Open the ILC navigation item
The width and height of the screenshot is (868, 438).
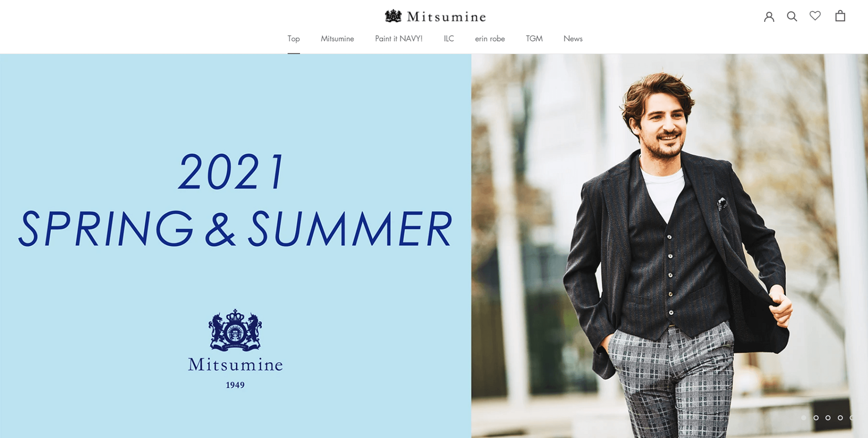coord(449,39)
